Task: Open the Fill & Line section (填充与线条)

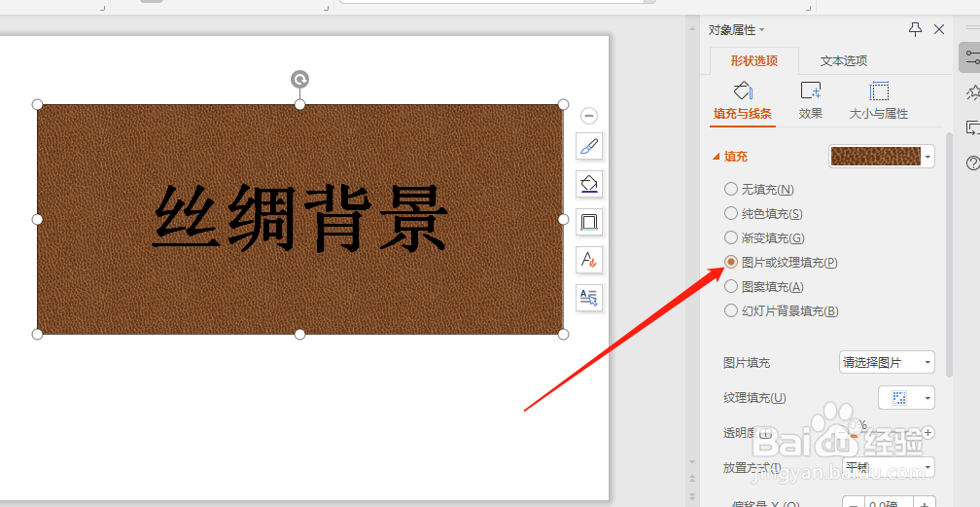Action: [x=743, y=101]
